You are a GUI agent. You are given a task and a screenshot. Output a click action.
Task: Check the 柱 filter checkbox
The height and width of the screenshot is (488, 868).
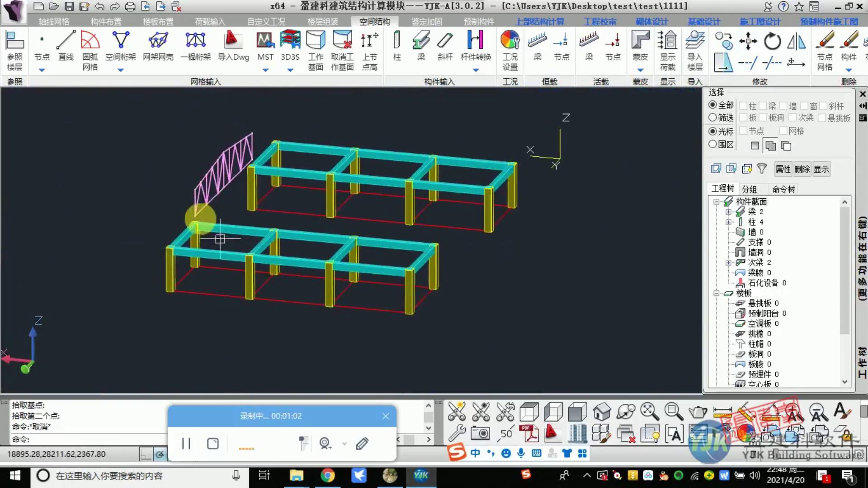click(743, 106)
